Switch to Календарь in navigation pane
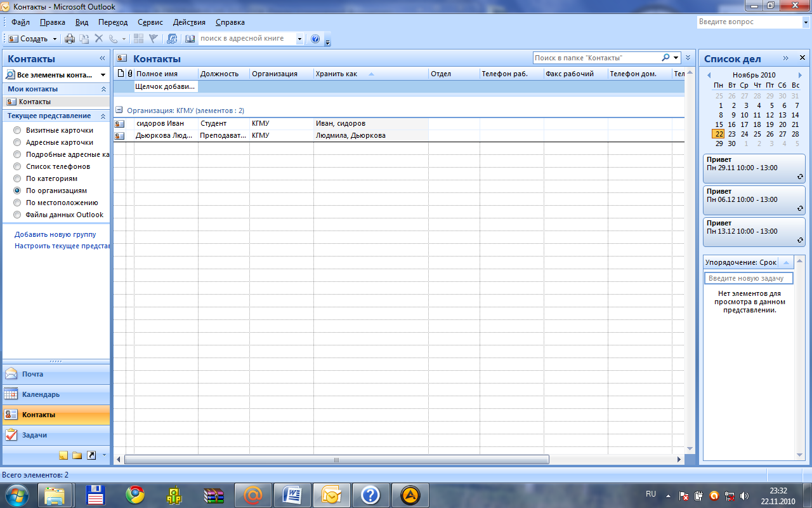812x508 pixels. coord(56,394)
